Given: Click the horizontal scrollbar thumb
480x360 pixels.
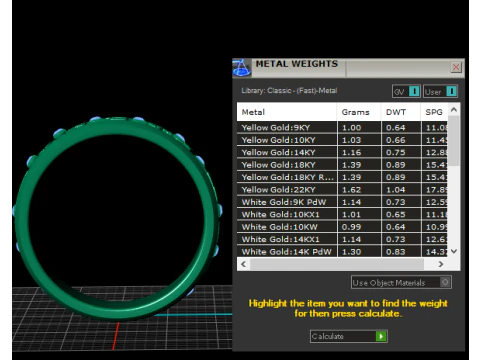Looking at the screenshot, I should click(x=337, y=264).
